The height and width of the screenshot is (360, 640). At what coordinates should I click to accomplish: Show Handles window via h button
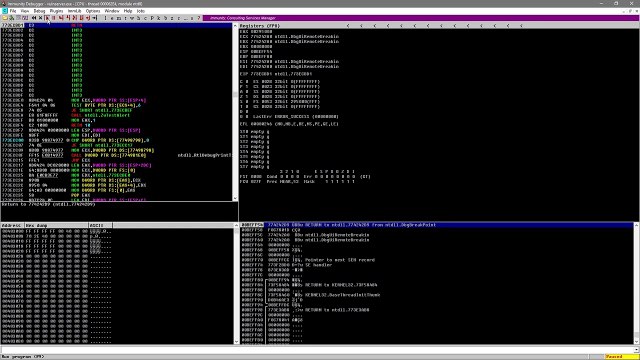click(x=139, y=18)
